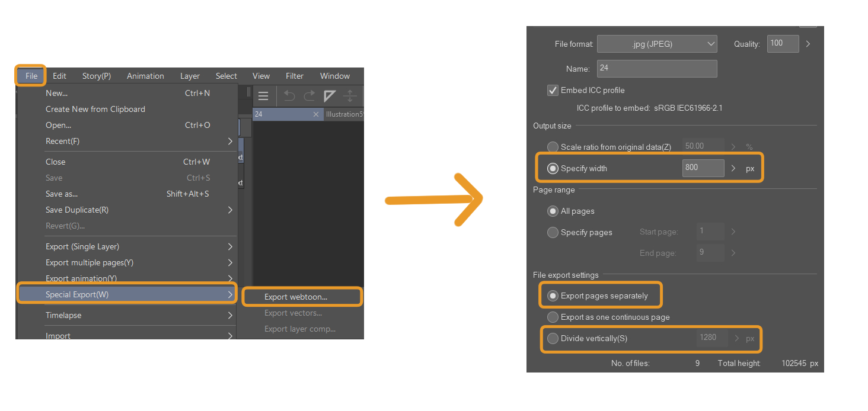Click the Quality stepper arrow

click(x=808, y=43)
